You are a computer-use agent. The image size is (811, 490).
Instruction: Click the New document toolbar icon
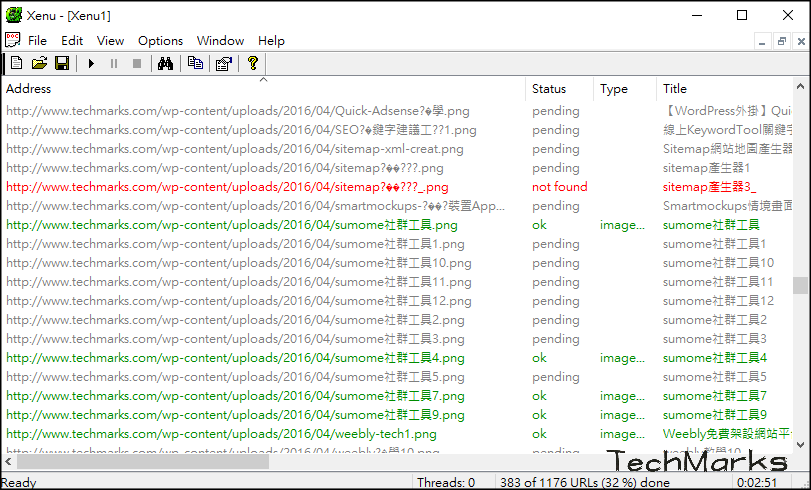click(x=15, y=64)
